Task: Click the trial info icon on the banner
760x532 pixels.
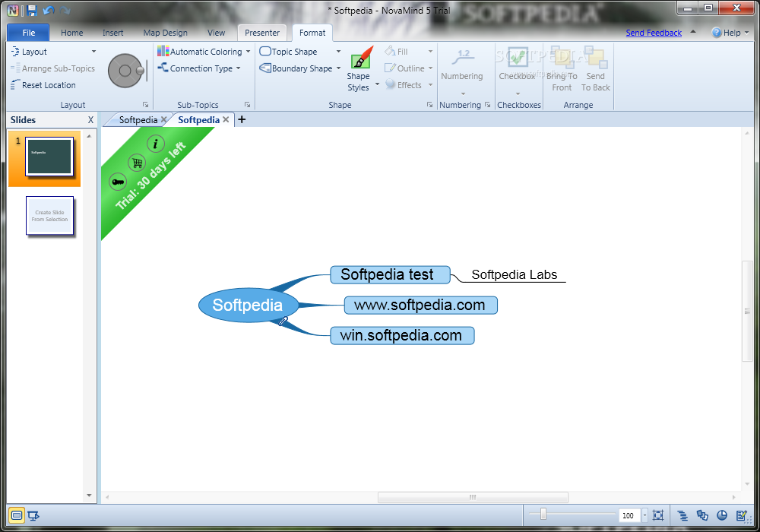Action: (156, 144)
